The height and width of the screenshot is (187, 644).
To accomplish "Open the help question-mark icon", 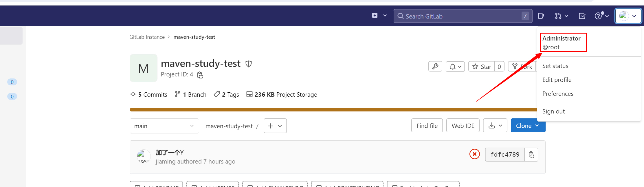I will click(x=599, y=16).
